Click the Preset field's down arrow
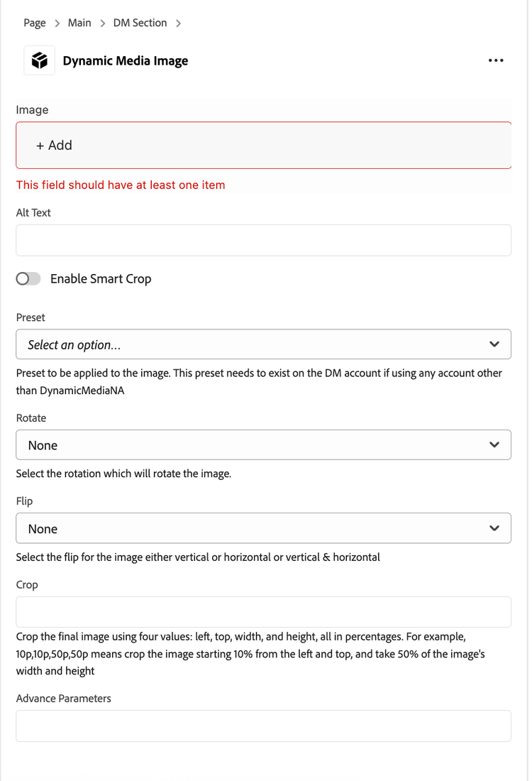532x781 pixels. (494, 344)
